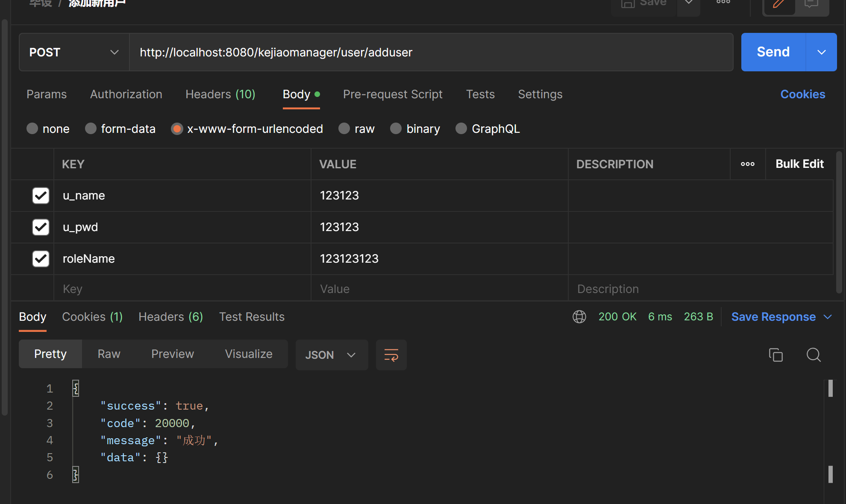Click the params table scrollbar
The image size is (846, 504).
(839, 222)
